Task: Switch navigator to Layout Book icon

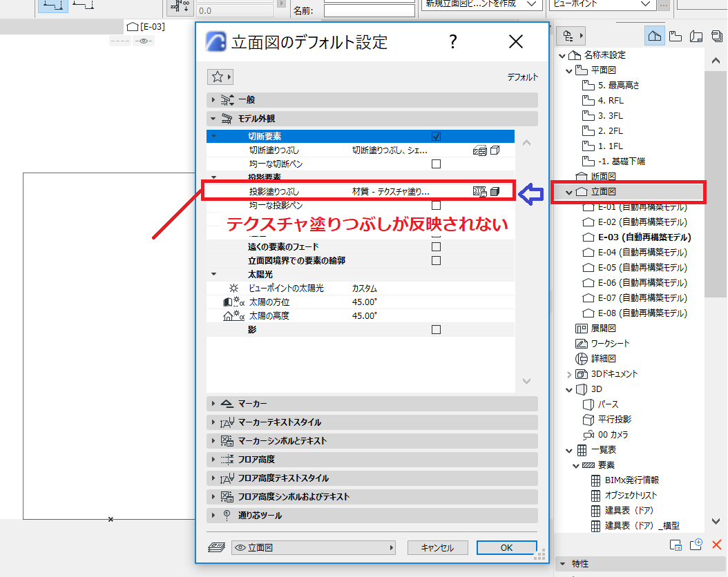Action: (696, 36)
